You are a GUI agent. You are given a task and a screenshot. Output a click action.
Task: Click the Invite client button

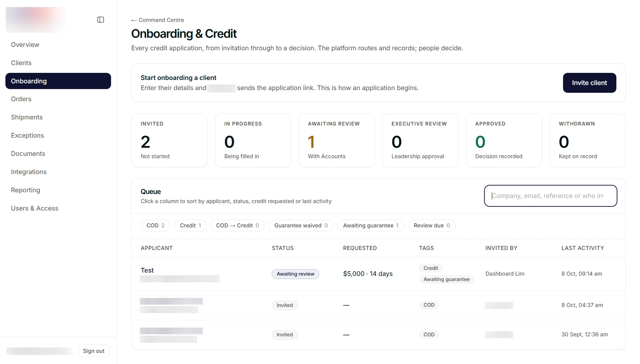click(589, 83)
